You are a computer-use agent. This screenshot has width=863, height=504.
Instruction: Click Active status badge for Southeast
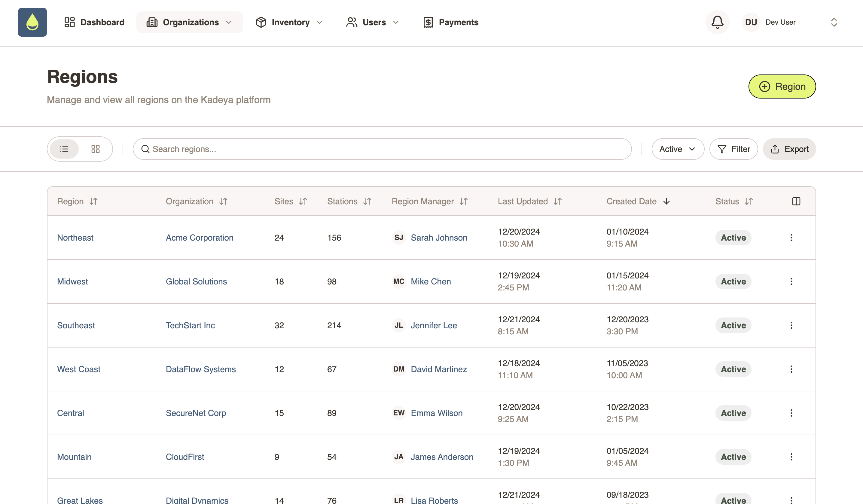coord(733,325)
